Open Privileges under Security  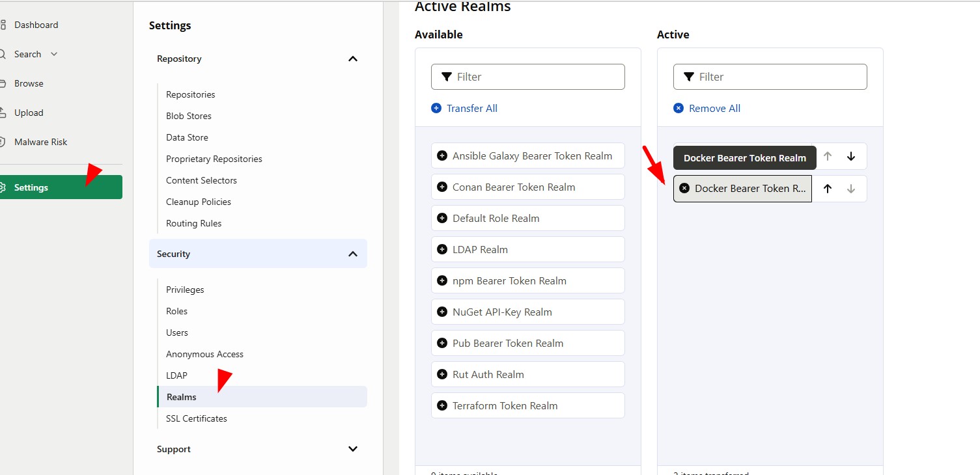pos(185,290)
